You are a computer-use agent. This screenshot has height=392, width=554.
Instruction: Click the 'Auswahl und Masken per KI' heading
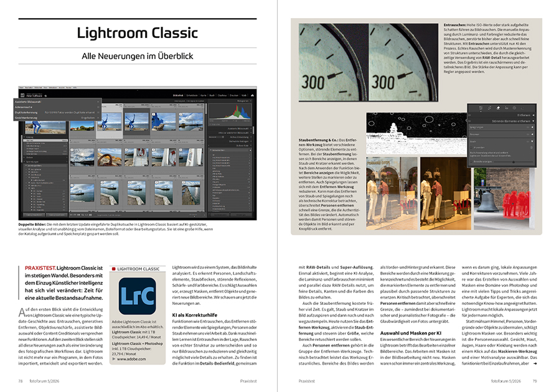(411, 333)
